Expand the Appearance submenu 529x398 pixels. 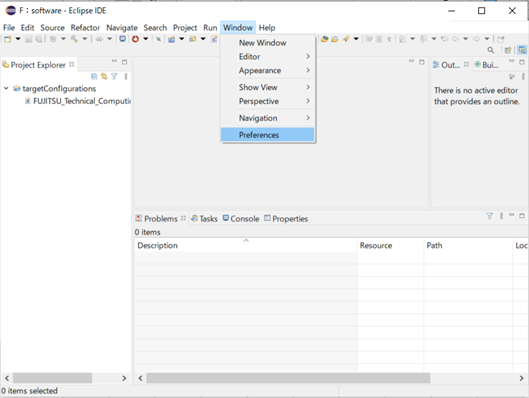click(267, 70)
